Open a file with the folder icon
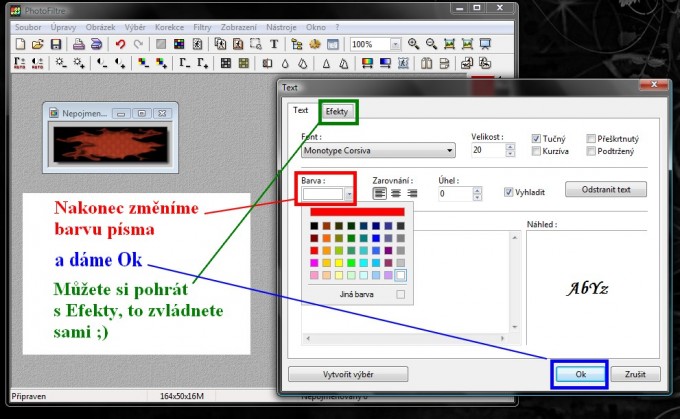This screenshot has height=419, width=680. click(38, 44)
